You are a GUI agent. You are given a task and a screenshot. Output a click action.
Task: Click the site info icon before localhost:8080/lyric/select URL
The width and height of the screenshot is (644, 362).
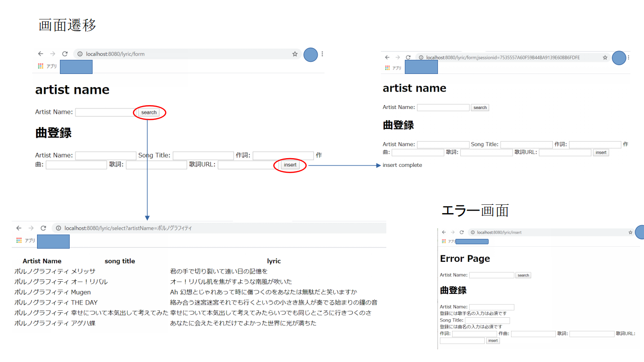[x=58, y=227]
